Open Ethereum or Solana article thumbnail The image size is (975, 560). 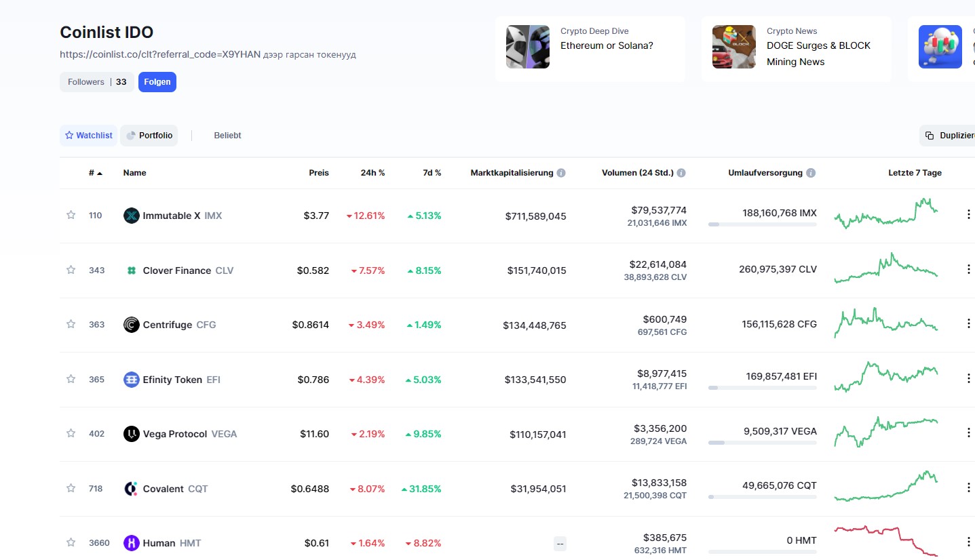[x=528, y=47]
